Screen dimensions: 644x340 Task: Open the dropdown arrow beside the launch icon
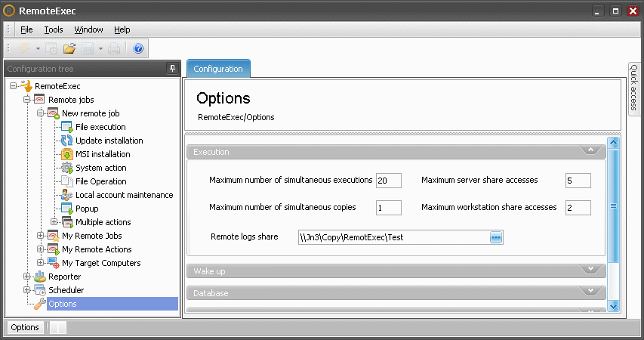[x=38, y=49]
